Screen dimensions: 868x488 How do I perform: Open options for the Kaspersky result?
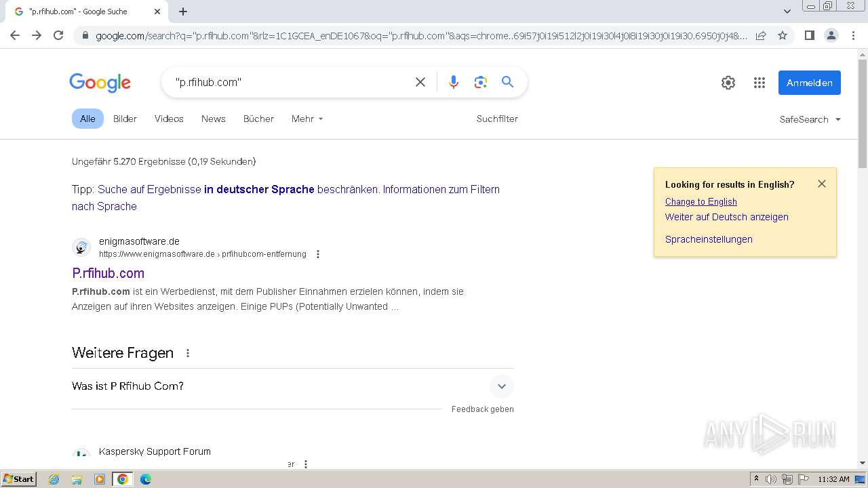306,464
